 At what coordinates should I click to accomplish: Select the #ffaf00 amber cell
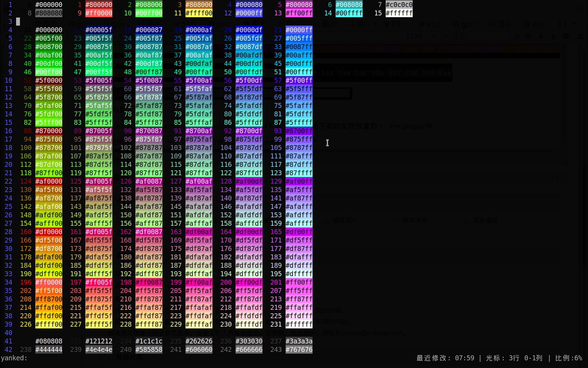(49, 307)
